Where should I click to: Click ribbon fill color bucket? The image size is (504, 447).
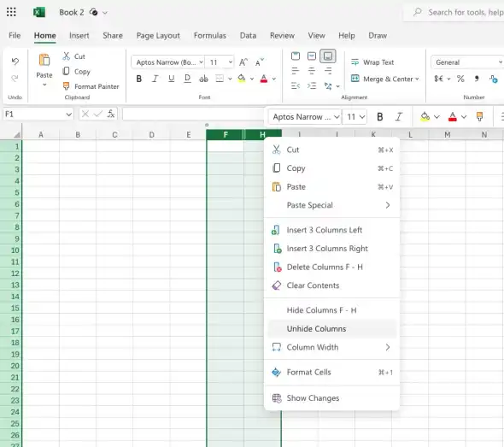point(242,79)
